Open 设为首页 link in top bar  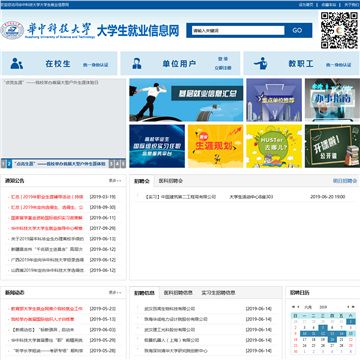306,5
